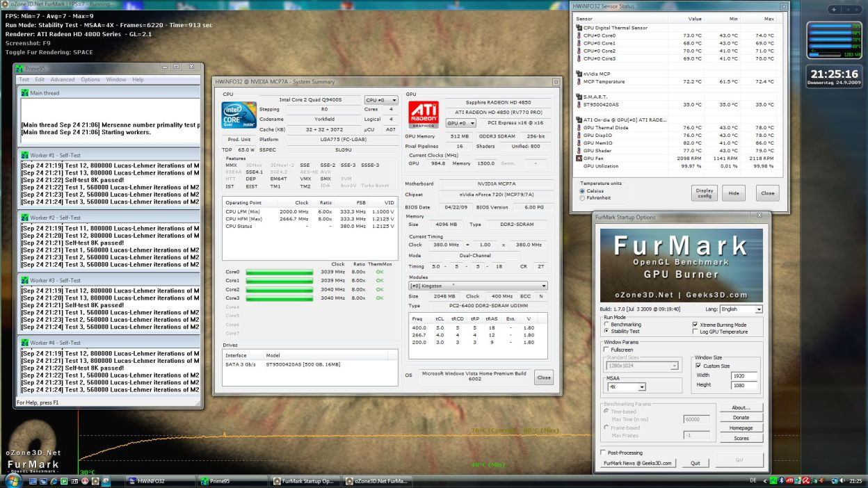This screenshot has width=868, height=488.
Task: Switch to Prime95 taskbar button
Action: [232, 481]
